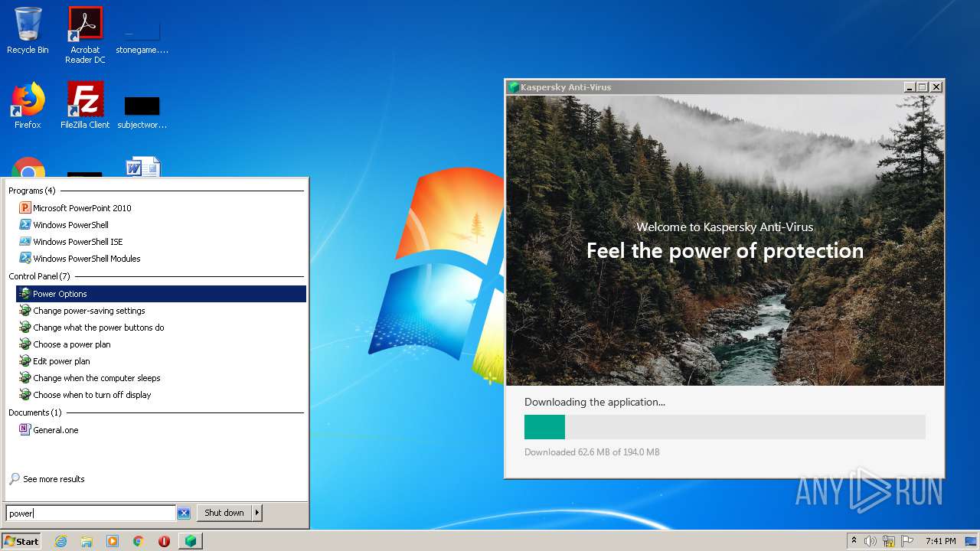980x551 pixels.
Task: Clear the search box with X button
Action: [x=184, y=513]
